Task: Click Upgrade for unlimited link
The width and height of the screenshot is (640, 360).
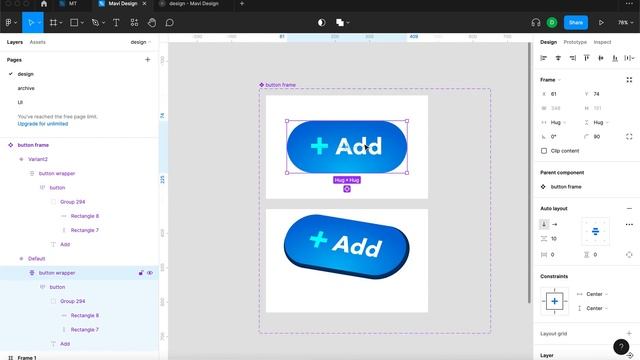Action: tap(43, 124)
